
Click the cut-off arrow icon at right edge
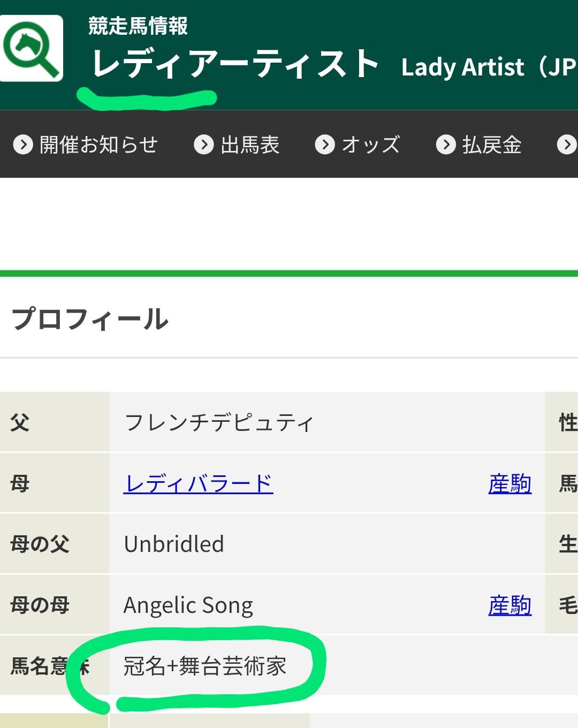[567, 145]
